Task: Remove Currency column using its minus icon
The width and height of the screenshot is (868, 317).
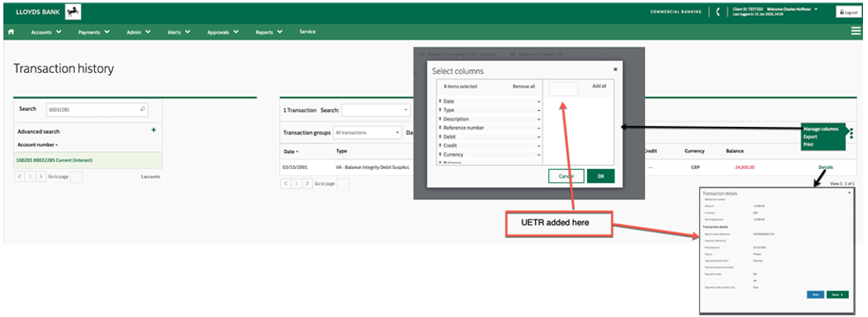Action: tap(538, 155)
